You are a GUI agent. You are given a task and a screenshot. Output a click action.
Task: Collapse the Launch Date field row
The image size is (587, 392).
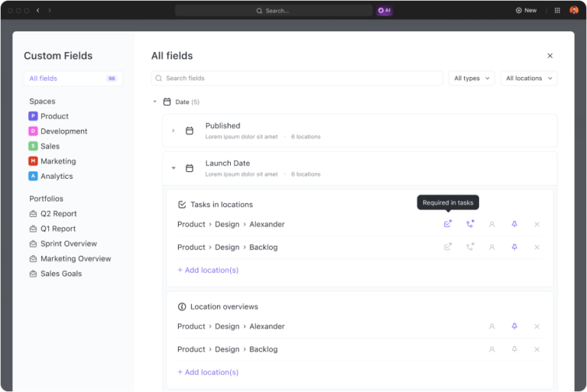click(x=174, y=168)
